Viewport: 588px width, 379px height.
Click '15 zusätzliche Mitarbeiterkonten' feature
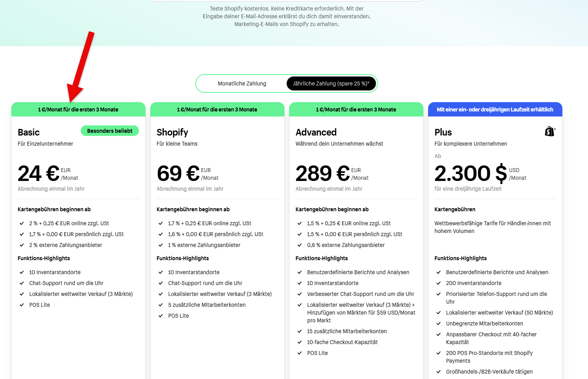347,331
